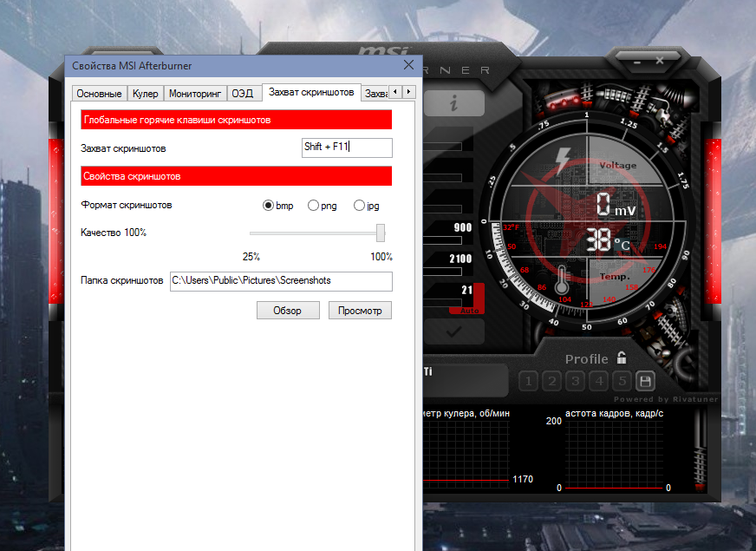Toggle the Auto fan speed button
This screenshot has height=551, width=756.
click(470, 312)
